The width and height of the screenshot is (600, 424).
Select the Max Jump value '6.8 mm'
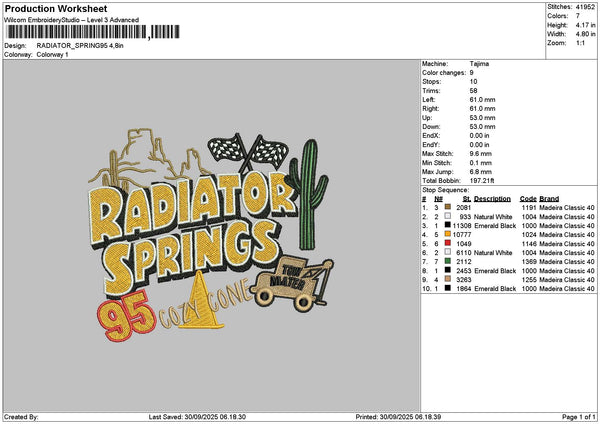click(x=481, y=172)
